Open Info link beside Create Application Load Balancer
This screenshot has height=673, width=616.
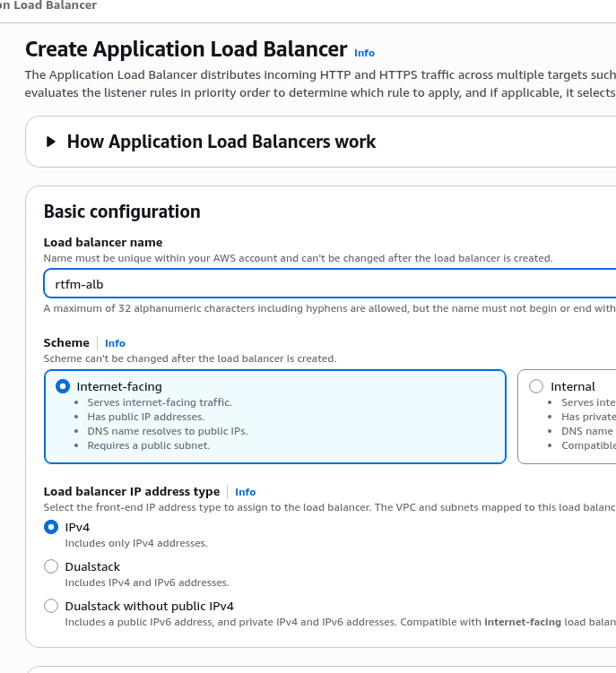(x=364, y=53)
